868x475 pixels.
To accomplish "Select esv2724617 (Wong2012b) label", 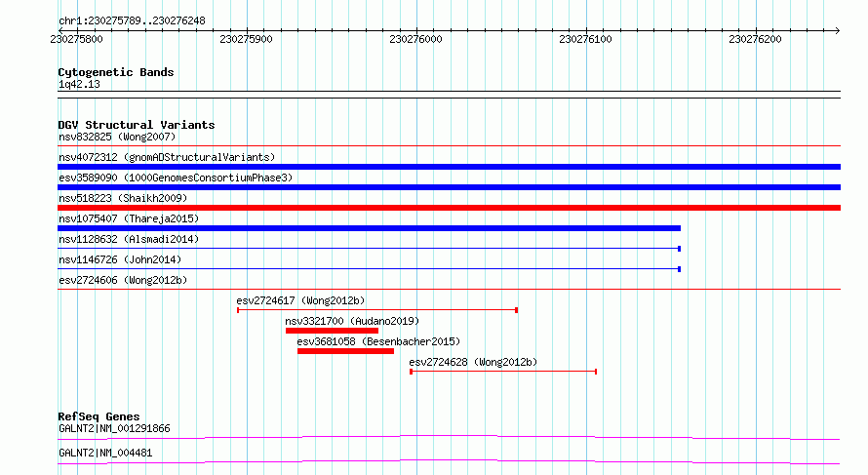I will (x=300, y=300).
